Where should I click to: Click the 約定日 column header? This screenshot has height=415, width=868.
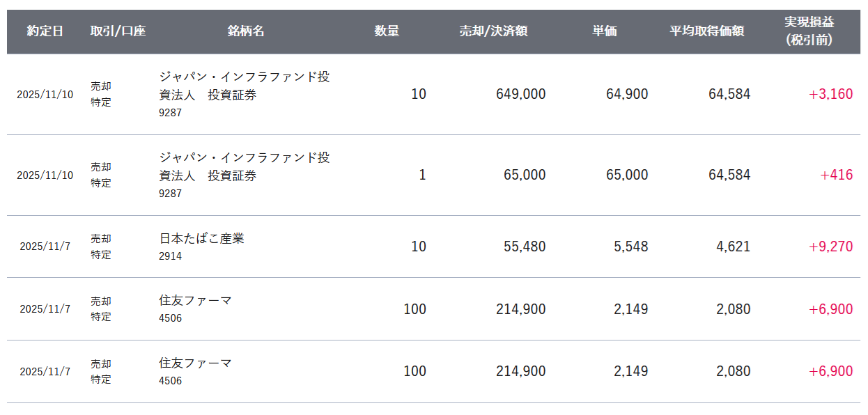tap(45, 31)
